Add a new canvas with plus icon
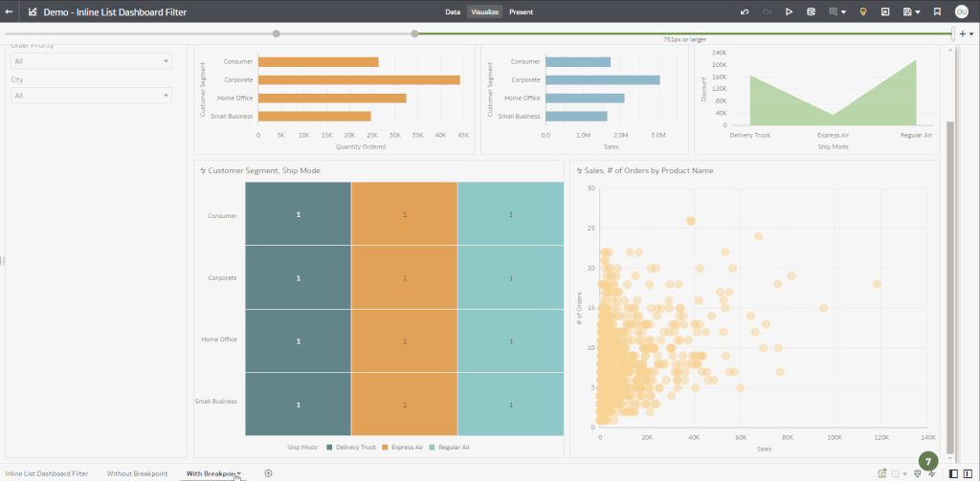This screenshot has width=980, height=481. pos(269,473)
